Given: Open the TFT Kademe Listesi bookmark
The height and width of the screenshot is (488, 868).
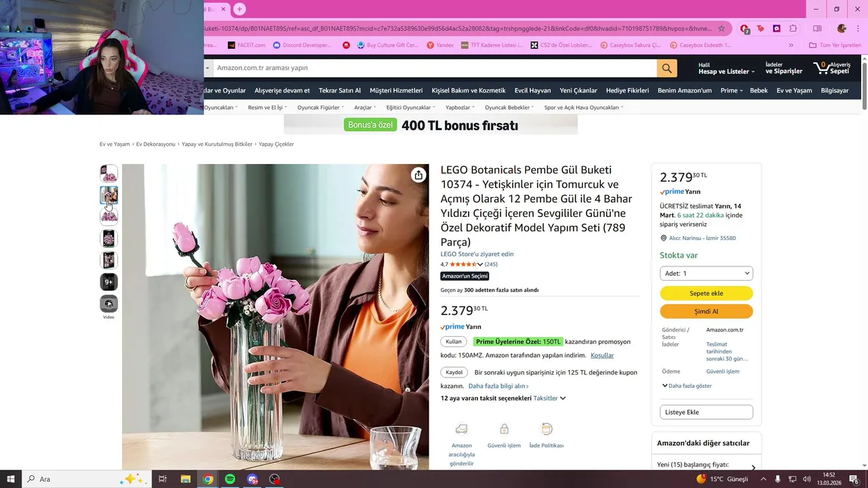Looking at the screenshot, I should [492, 45].
